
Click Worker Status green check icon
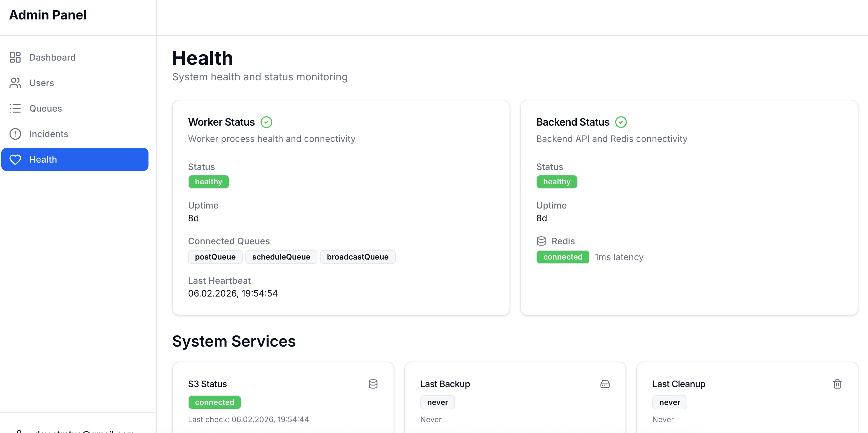point(266,122)
